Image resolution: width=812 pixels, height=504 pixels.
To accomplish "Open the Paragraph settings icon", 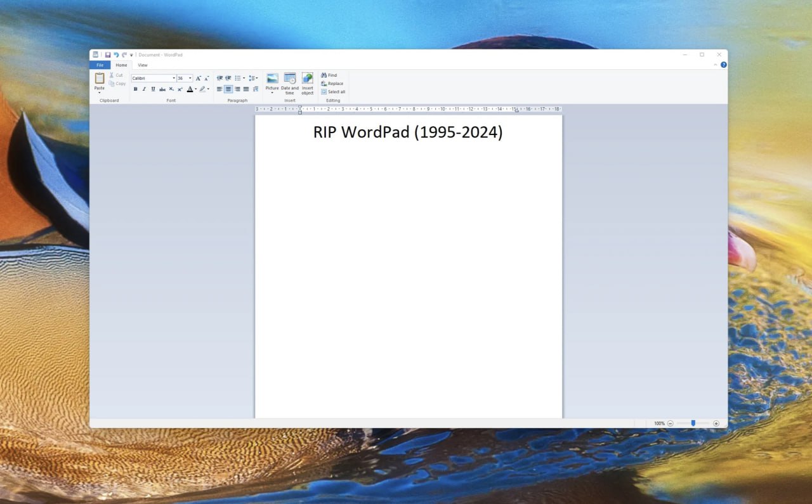I will pos(256,89).
